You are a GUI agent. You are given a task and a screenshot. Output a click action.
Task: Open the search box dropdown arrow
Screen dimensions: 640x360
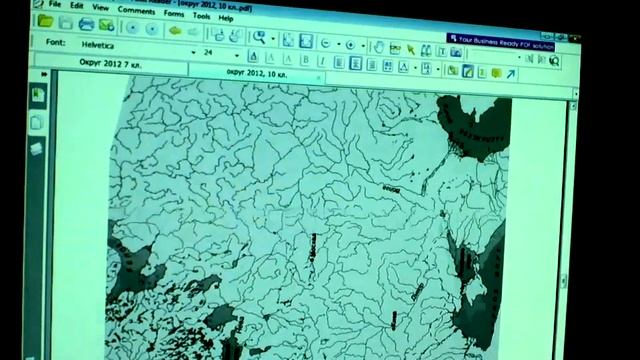[x=519, y=58]
